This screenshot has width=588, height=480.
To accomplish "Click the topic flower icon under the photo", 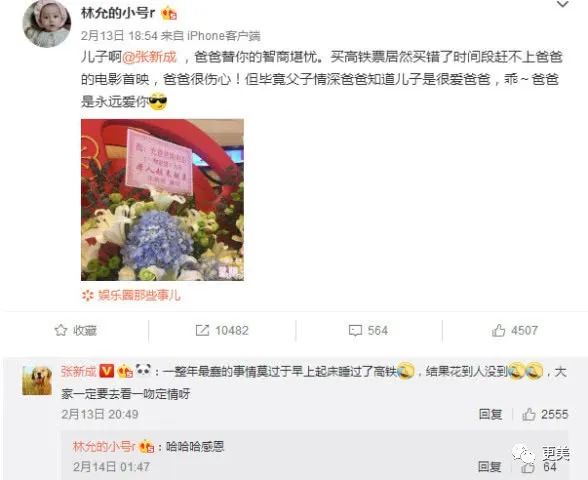I will 88,296.
